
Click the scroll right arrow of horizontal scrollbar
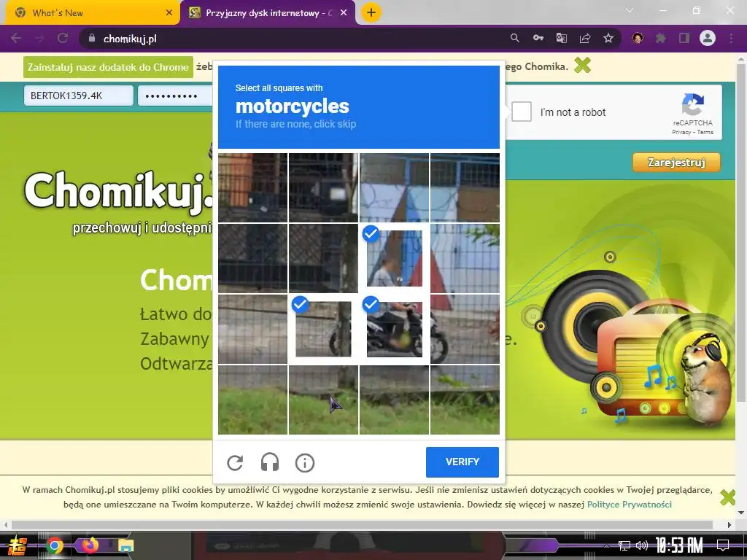(729, 525)
